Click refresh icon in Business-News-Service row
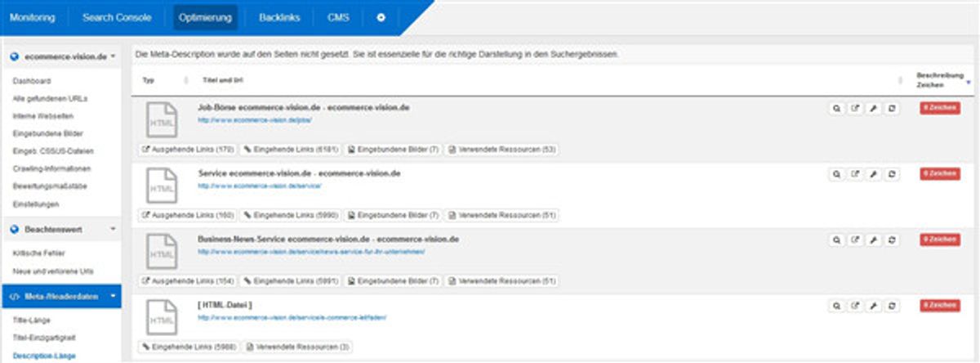 coord(893,240)
